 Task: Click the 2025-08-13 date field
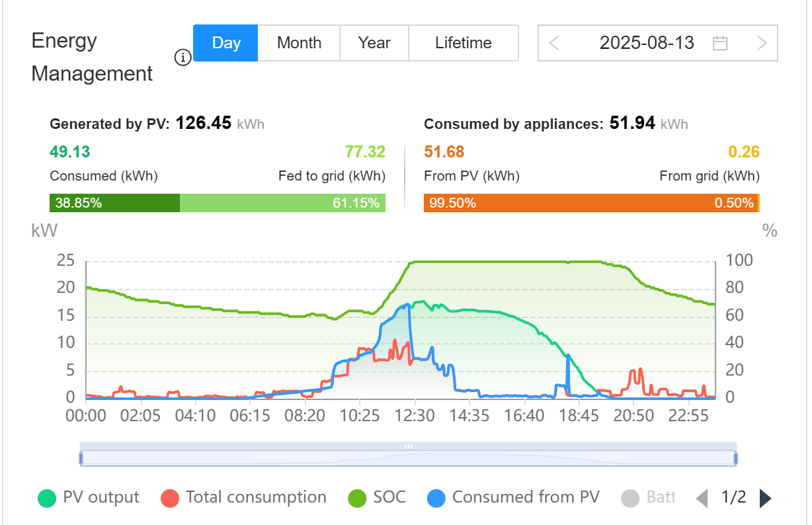[x=646, y=44]
